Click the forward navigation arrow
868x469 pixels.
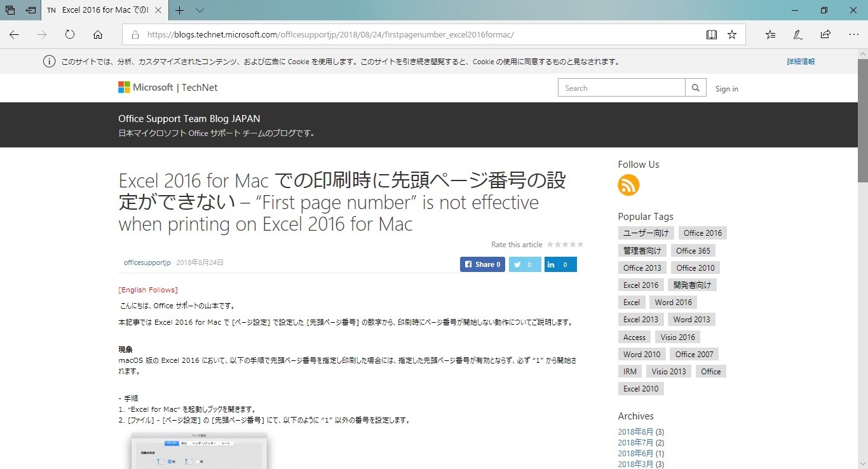pos(42,34)
